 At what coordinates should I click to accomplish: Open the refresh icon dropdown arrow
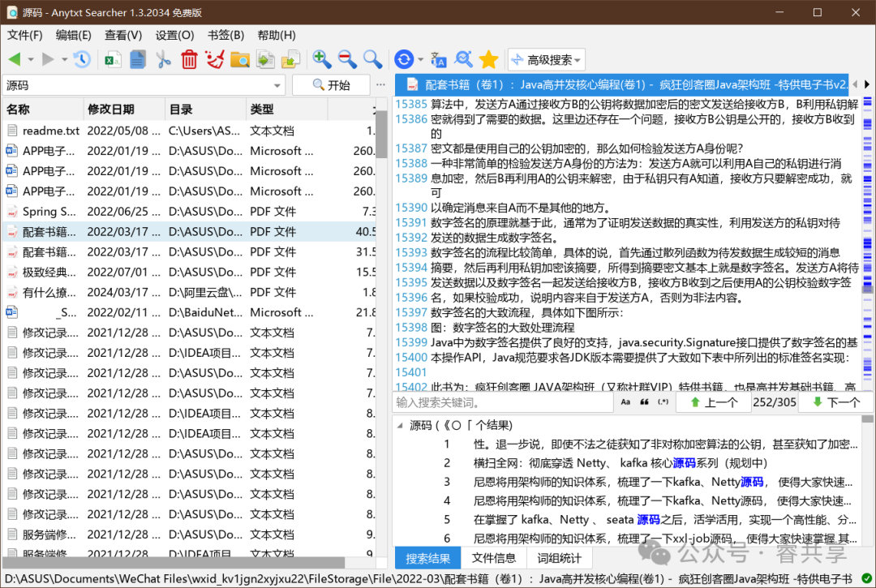[421, 59]
